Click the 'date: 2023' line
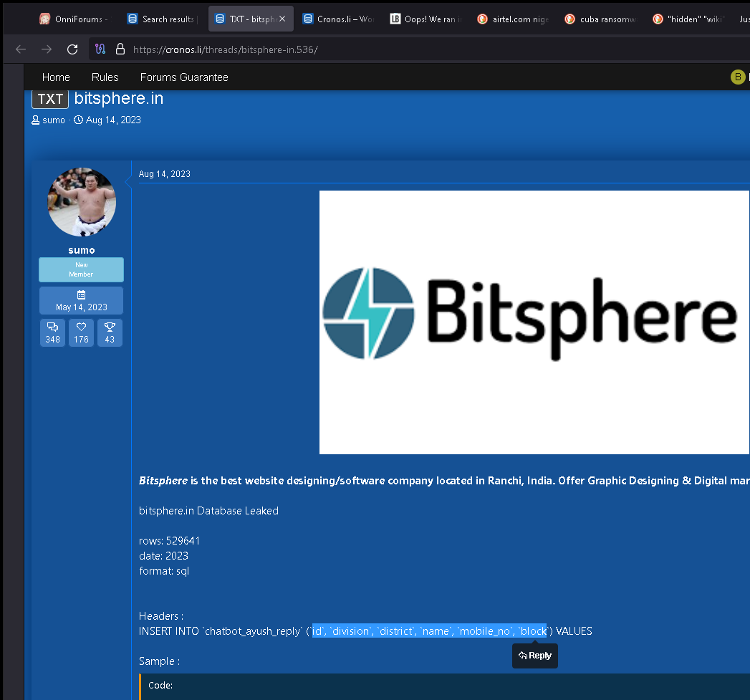The height and width of the screenshot is (700, 750). (163, 556)
